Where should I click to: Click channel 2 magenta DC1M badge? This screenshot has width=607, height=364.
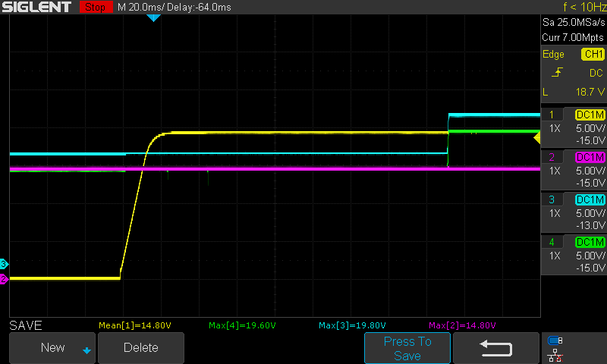(x=590, y=157)
